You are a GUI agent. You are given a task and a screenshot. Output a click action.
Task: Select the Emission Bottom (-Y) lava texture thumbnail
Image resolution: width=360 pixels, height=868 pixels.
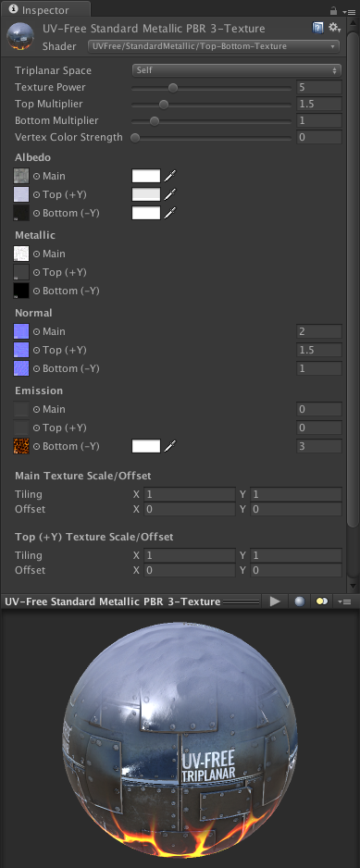click(21, 446)
